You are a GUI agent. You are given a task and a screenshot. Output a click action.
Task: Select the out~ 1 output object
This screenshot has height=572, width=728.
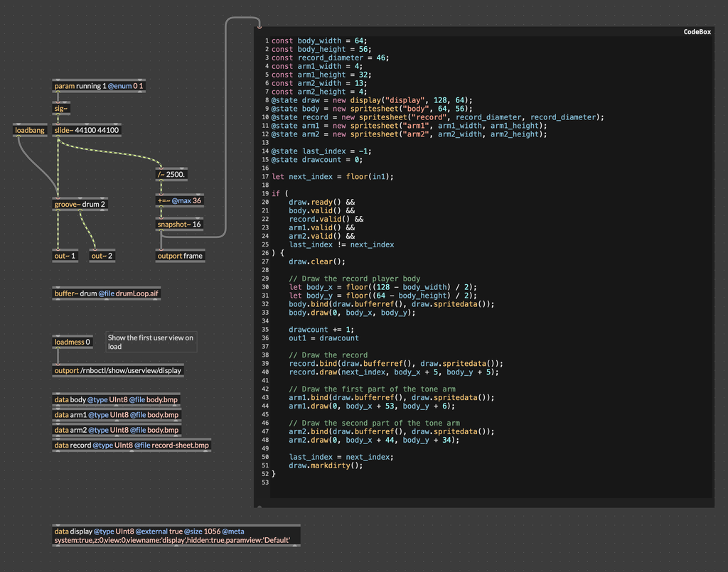click(x=65, y=256)
